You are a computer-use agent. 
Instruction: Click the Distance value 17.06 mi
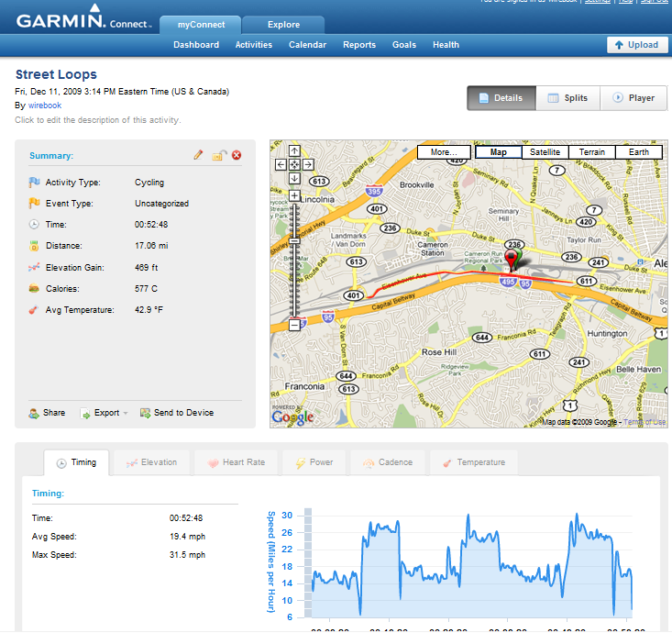click(x=151, y=246)
